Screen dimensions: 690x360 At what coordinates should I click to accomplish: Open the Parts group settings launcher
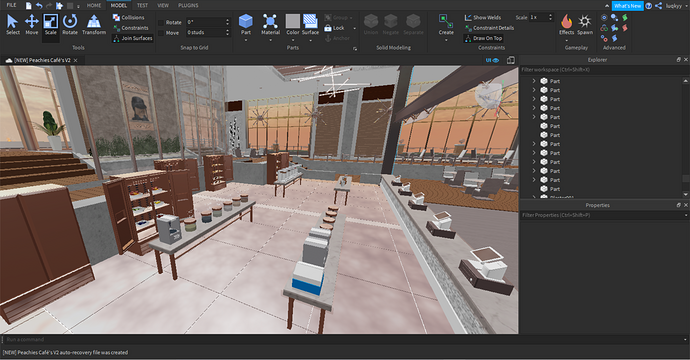coord(355,48)
